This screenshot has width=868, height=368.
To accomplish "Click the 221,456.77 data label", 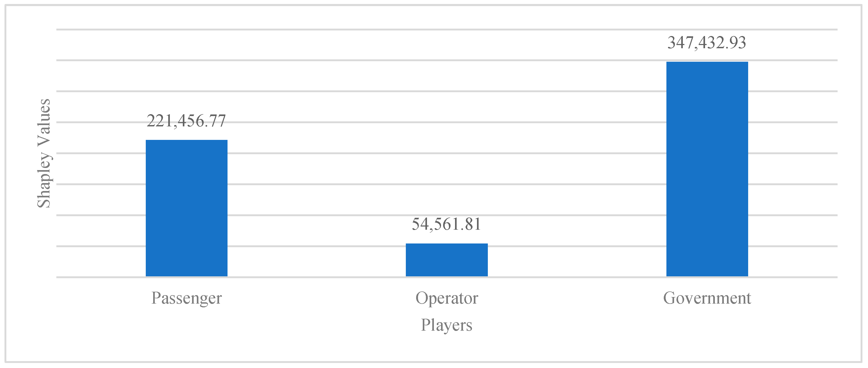I will (186, 121).
